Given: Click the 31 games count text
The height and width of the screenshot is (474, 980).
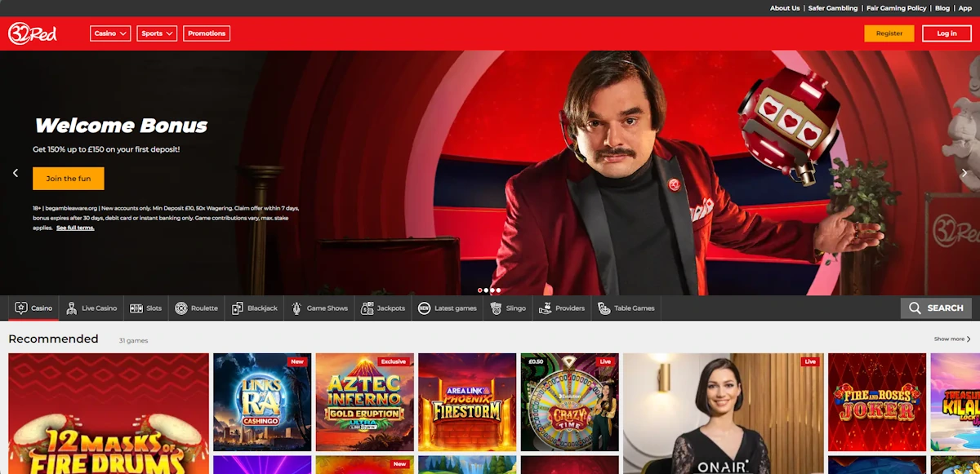Looking at the screenshot, I should tap(133, 340).
